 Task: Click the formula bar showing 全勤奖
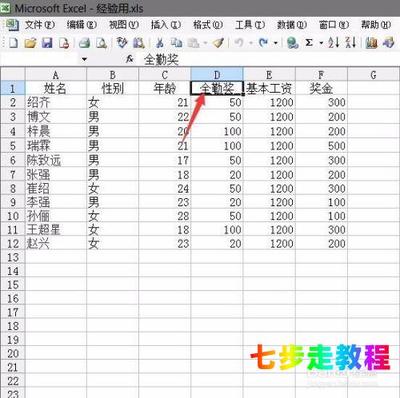(x=270, y=60)
